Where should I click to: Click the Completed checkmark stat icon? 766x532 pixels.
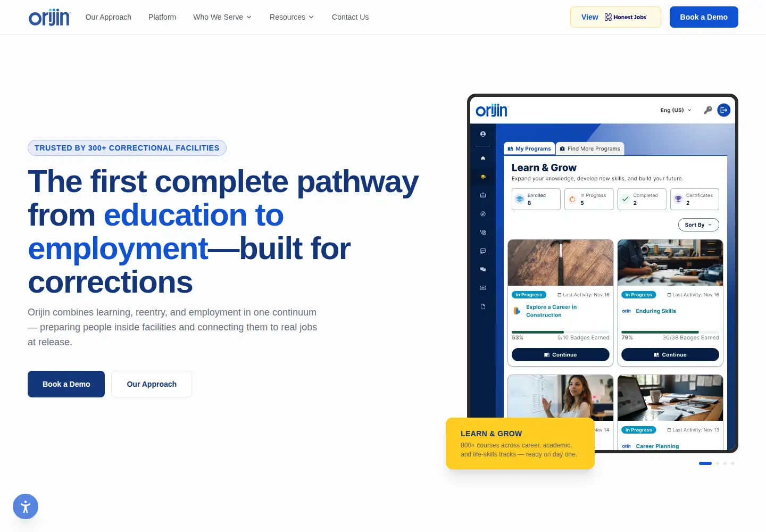pyautogui.click(x=626, y=199)
